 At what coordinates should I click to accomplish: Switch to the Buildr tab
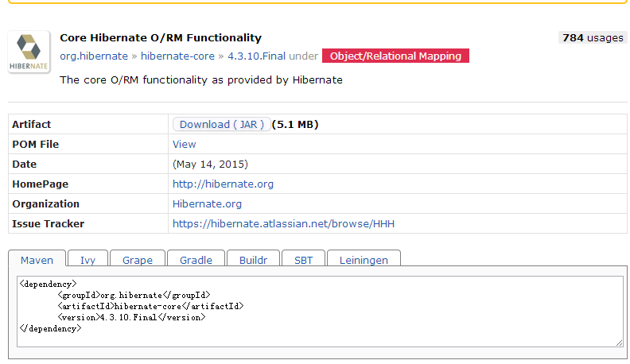click(x=253, y=258)
